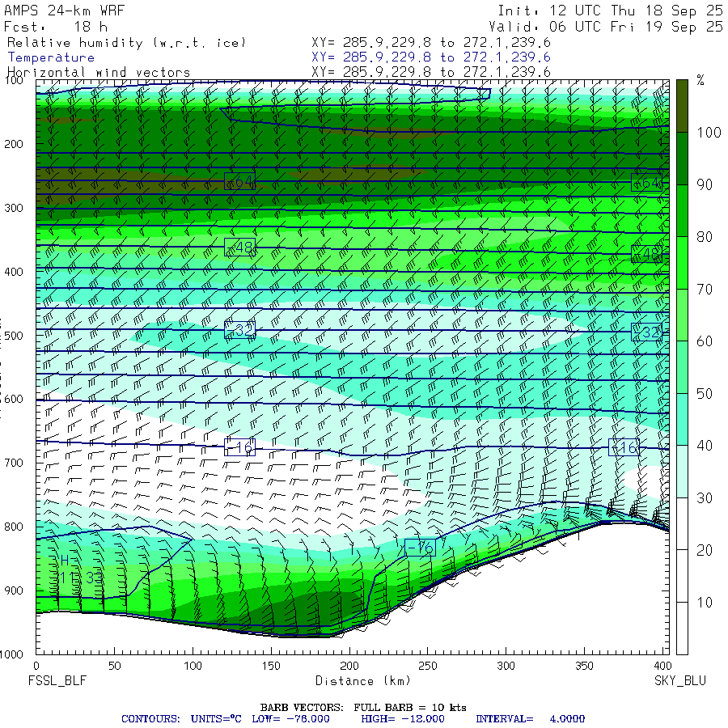The width and height of the screenshot is (728, 728).
Task: Select the colorbar swatch between 90 and 100
Action: pyautogui.click(x=682, y=159)
